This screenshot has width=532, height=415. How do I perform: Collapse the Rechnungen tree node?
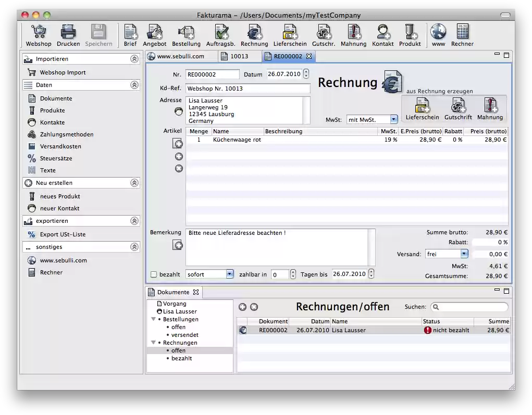[x=153, y=343]
